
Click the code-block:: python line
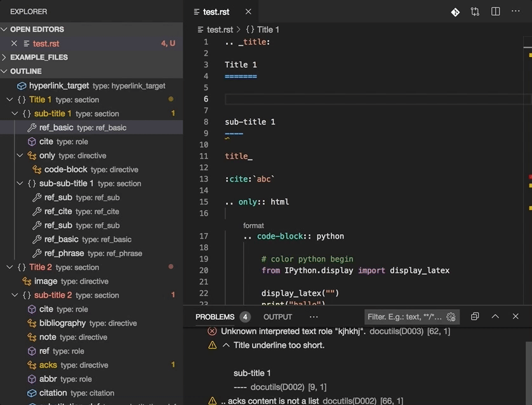(293, 236)
